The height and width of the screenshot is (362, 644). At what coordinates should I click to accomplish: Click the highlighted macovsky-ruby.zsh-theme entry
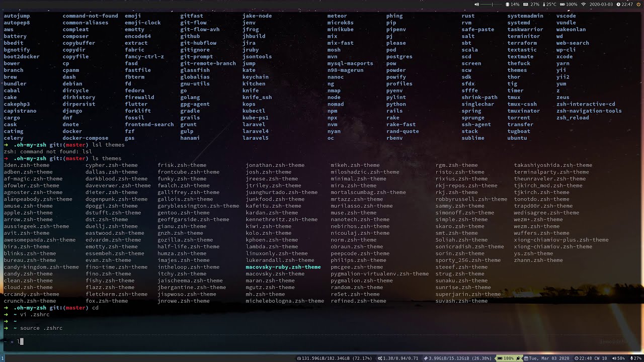click(x=283, y=267)
